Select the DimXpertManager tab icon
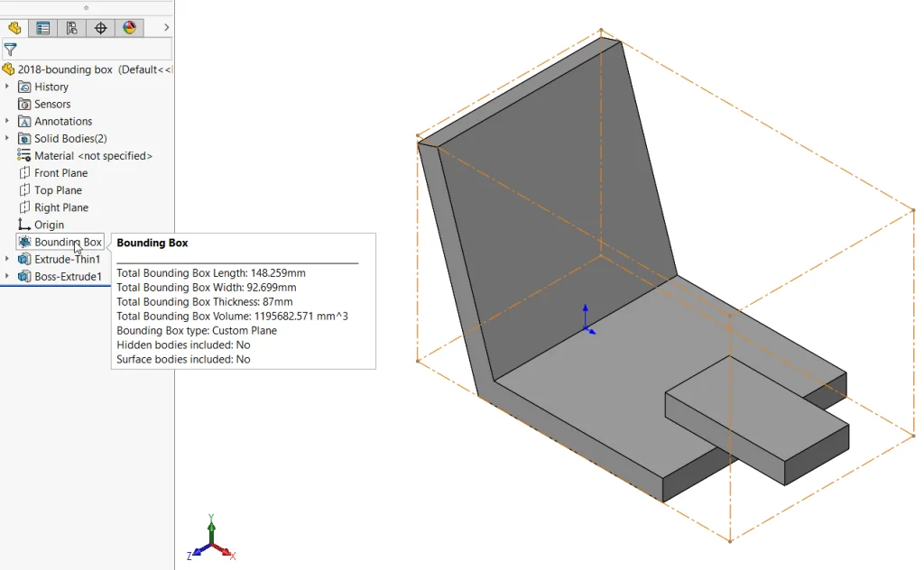Viewport: 924px width, 570px height. 100,28
